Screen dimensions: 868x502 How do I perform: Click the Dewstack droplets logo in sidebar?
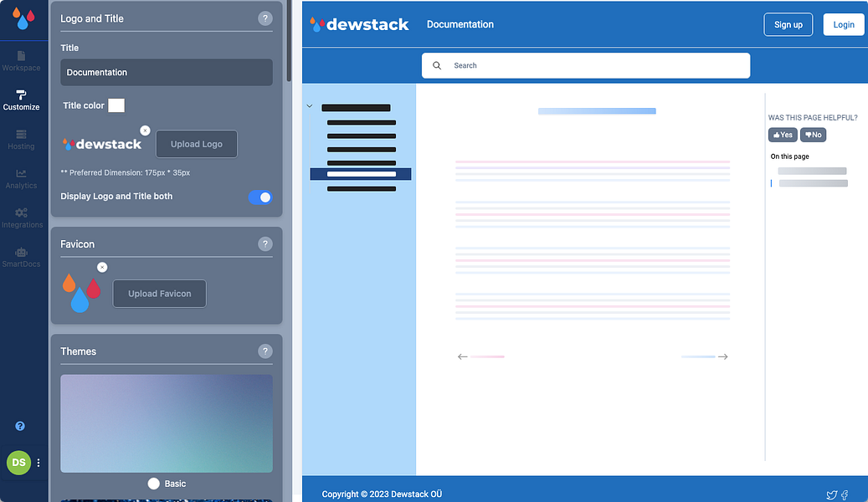point(23,18)
